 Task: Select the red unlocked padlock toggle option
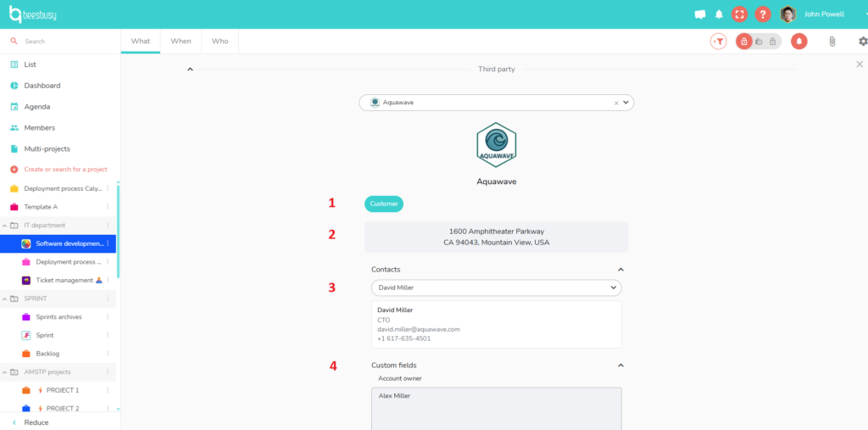point(744,41)
